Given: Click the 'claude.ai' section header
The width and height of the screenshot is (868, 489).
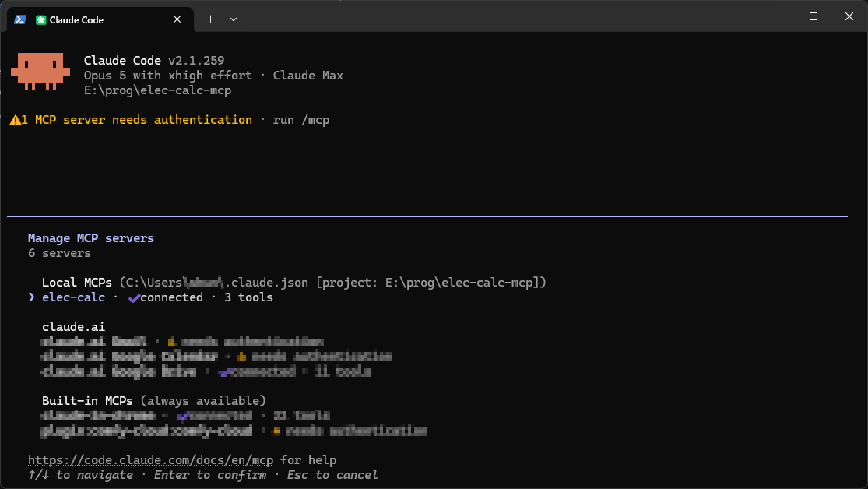Looking at the screenshot, I should pos(74,327).
